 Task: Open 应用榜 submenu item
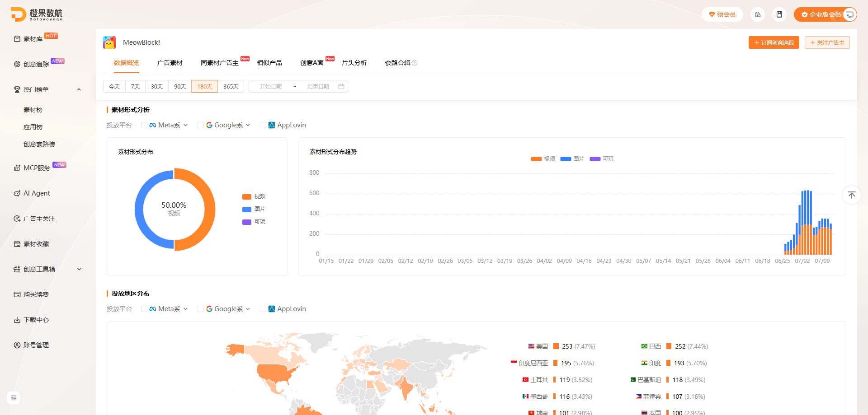coord(33,127)
